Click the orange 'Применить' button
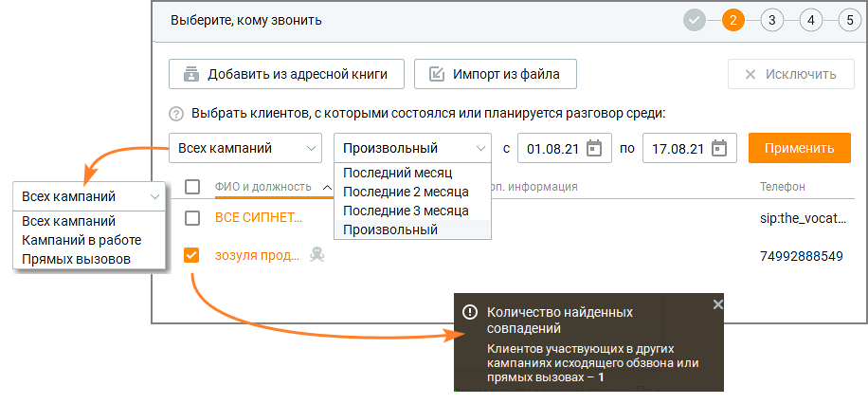Image resolution: width=868 pixels, height=404 pixels. (x=800, y=148)
